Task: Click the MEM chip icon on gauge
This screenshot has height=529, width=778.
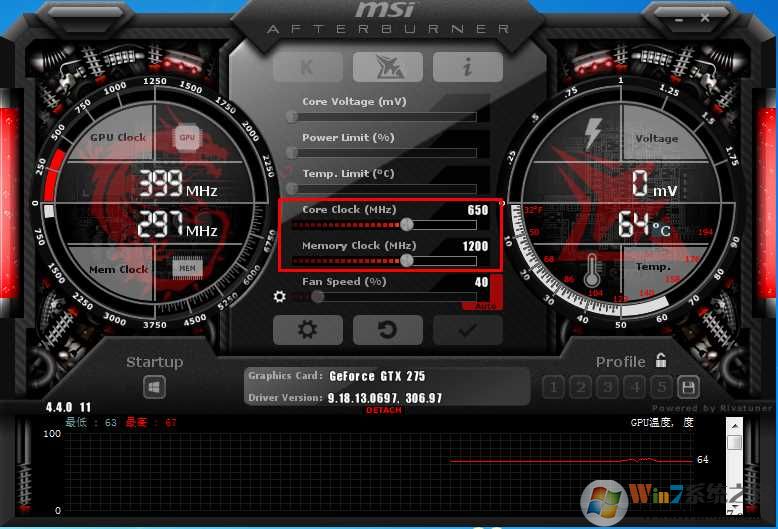Action: click(187, 268)
